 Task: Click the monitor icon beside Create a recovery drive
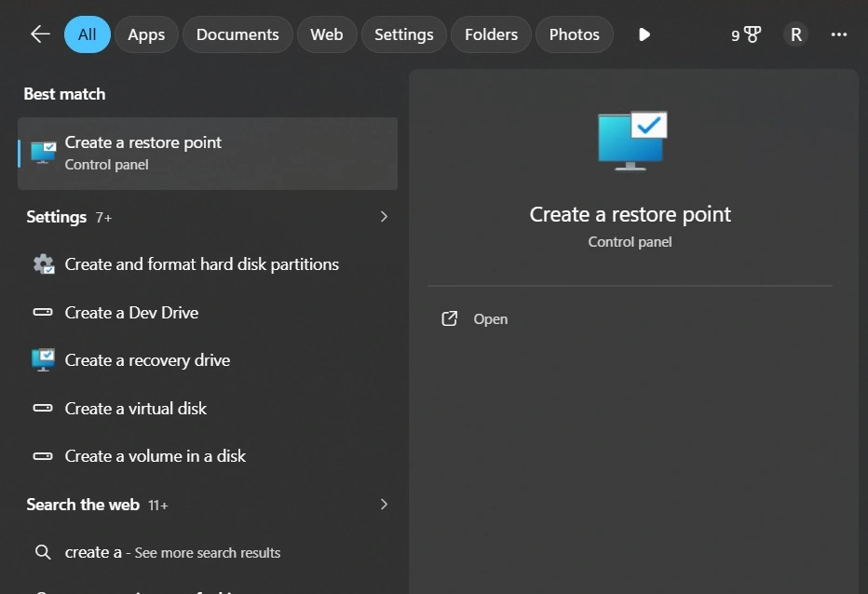click(43, 360)
